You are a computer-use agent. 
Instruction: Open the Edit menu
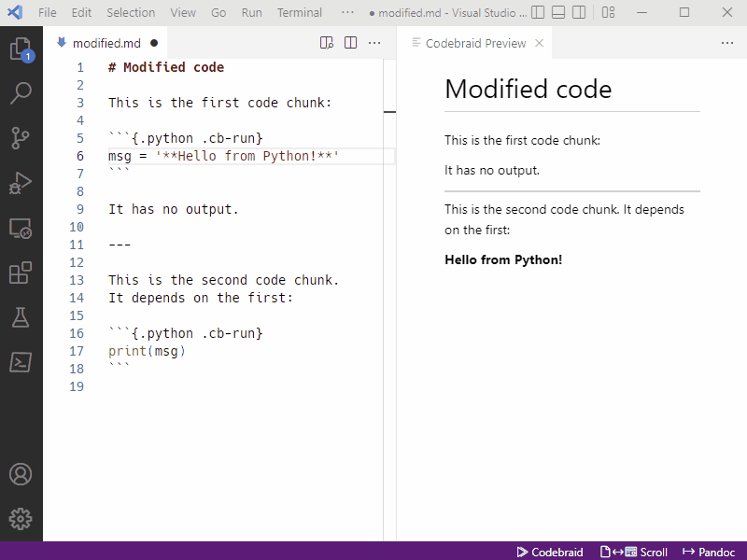click(81, 12)
